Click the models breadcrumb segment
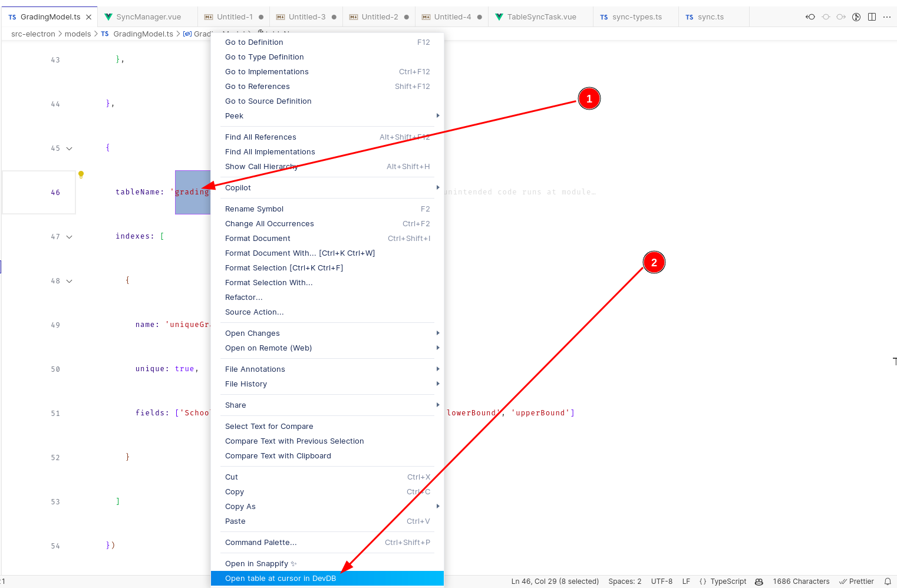 coord(78,34)
